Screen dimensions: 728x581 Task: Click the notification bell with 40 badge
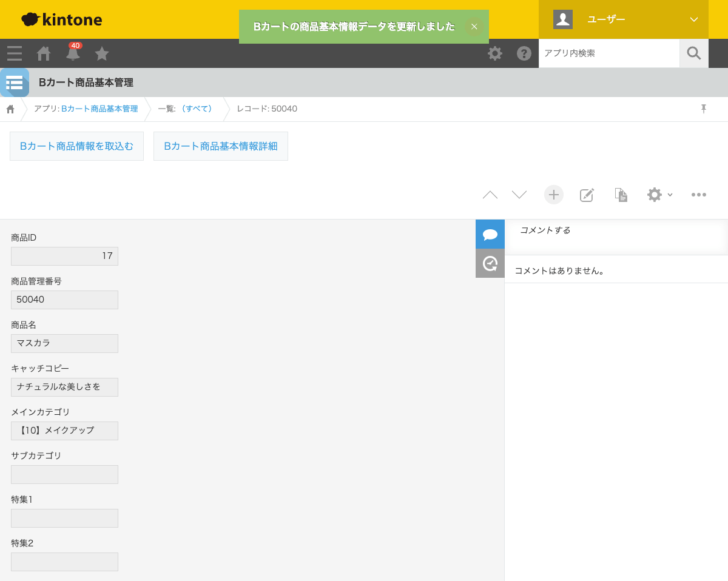(x=72, y=53)
